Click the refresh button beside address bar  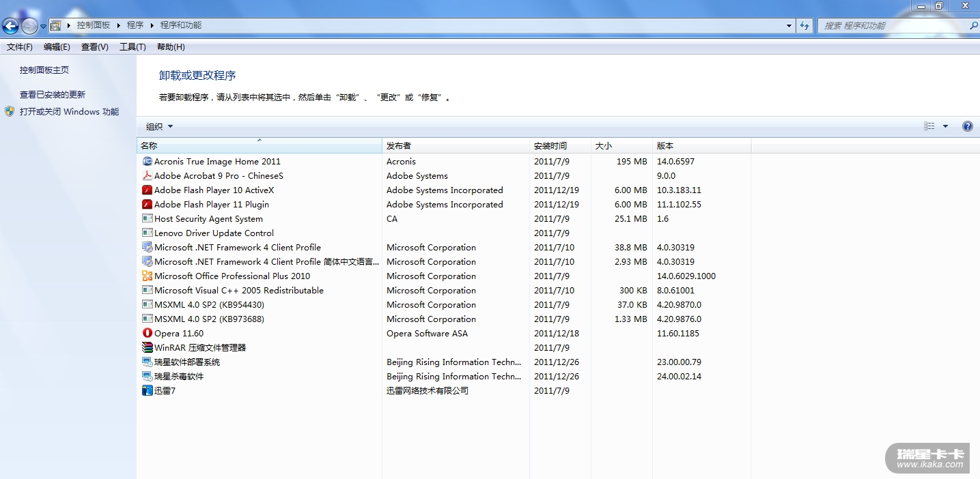pos(805,25)
